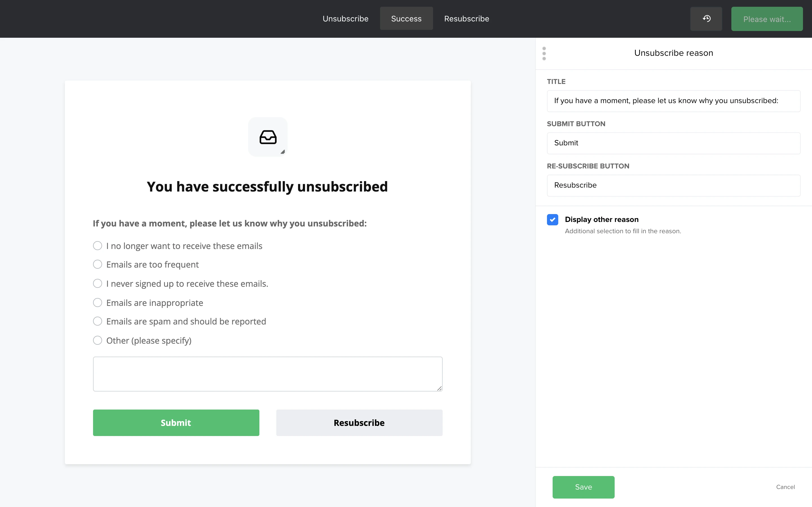Pick 'Emails are inappropriate' radio option
The height and width of the screenshot is (507, 812).
(98, 303)
